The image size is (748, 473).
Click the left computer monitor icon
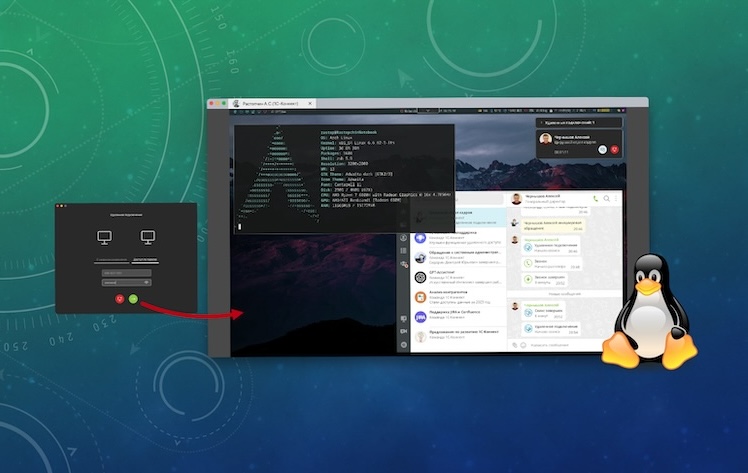click(x=104, y=238)
